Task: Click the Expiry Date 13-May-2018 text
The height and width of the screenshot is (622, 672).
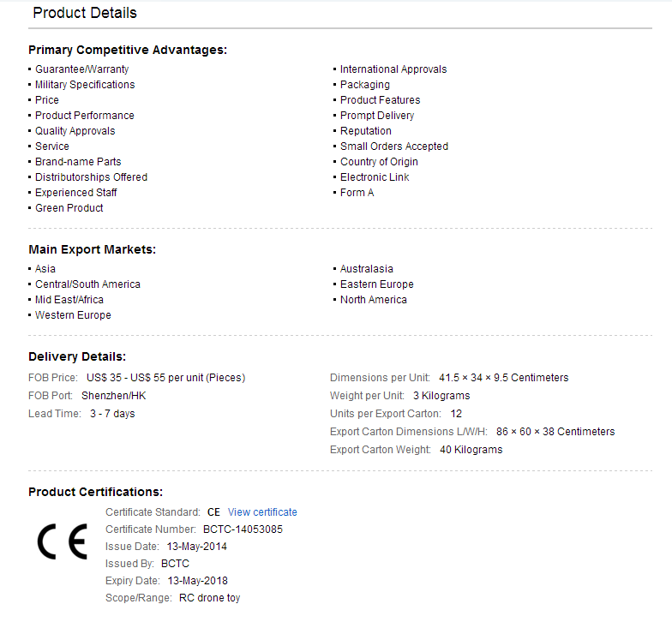Action: click(x=197, y=581)
